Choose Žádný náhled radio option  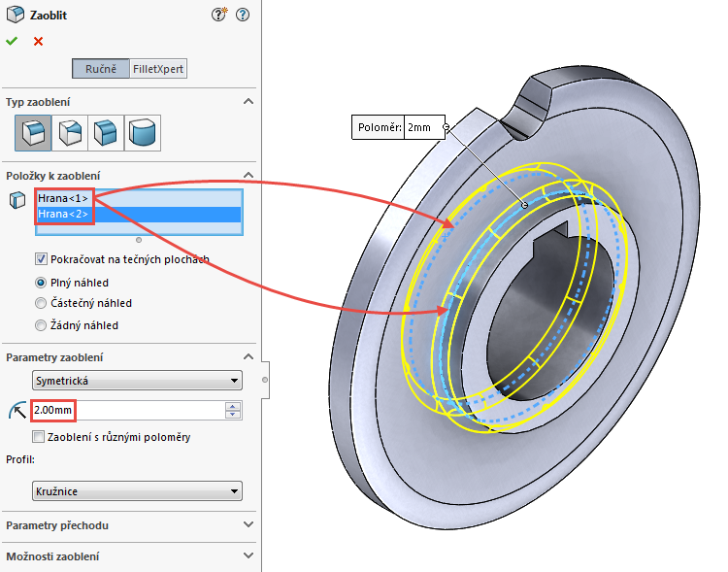41,325
